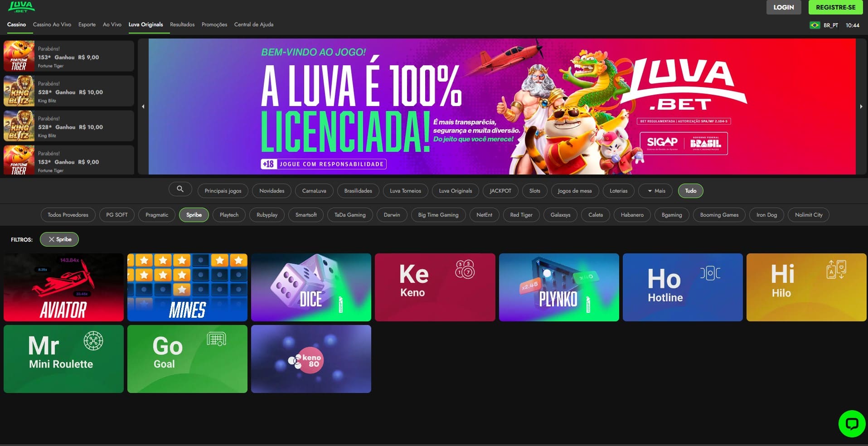Click the LOGIN button

click(x=784, y=7)
